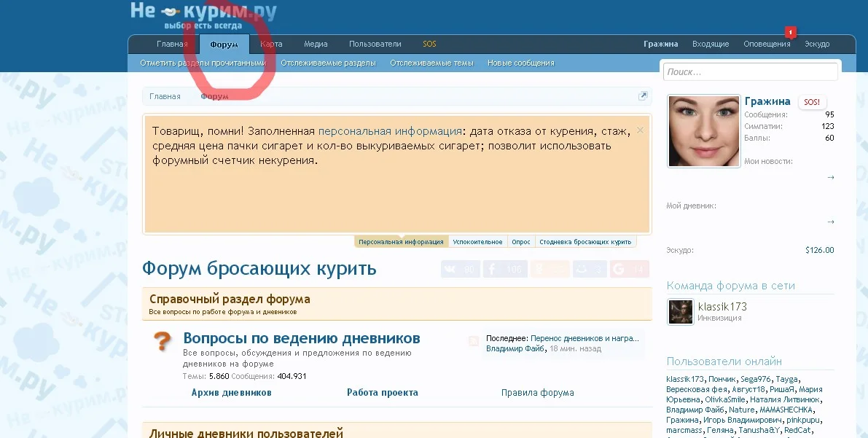Focus the Поиск search field
Viewport: 868px width, 438px height.
point(750,71)
